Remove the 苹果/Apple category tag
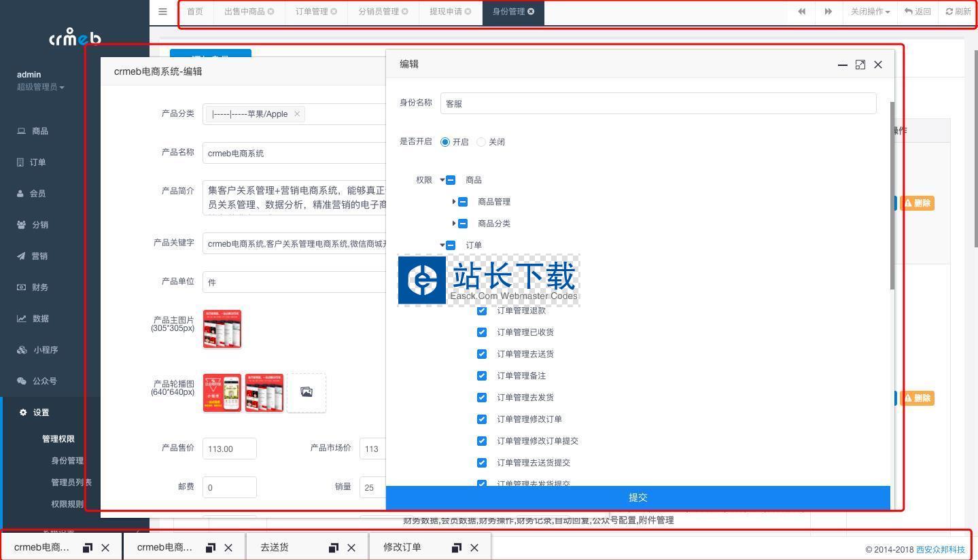Viewport: 978px width, 560px height. (297, 113)
